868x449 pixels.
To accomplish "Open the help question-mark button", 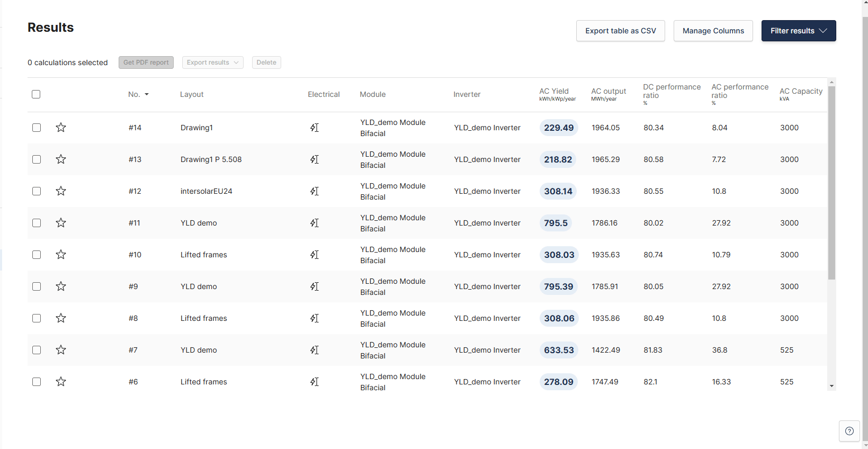I will pos(849,431).
